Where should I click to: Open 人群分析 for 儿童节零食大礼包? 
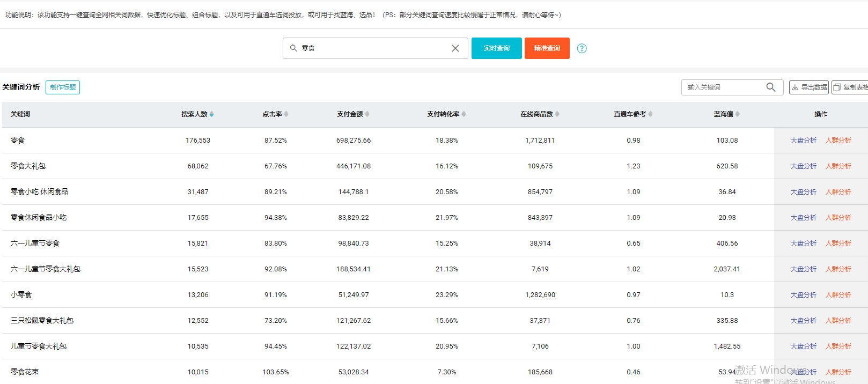(x=838, y=346)
